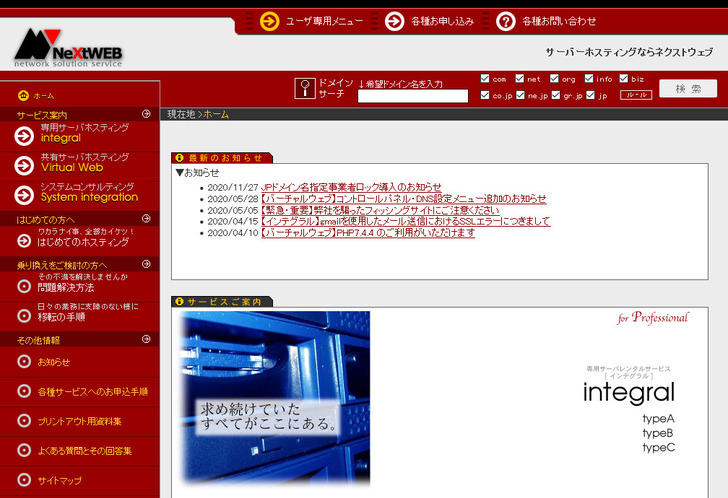This screenshot has height=498, width=728.
Task: Open the ユーザ専用メニュー top menu
Action: click(x=312, y=21)
